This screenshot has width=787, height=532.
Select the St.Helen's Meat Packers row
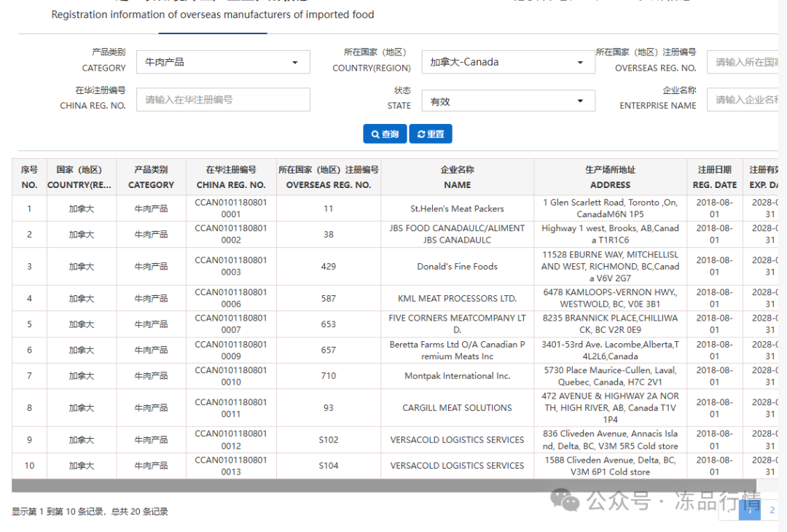[457, 208]
